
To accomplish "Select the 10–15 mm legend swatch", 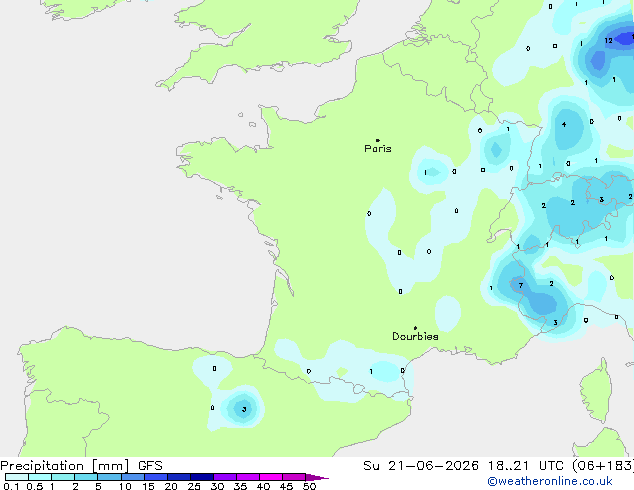I will [x=133, y=477].
